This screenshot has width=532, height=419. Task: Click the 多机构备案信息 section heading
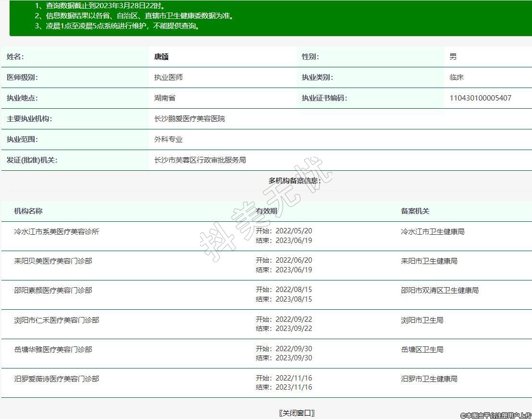coord(295,181)
